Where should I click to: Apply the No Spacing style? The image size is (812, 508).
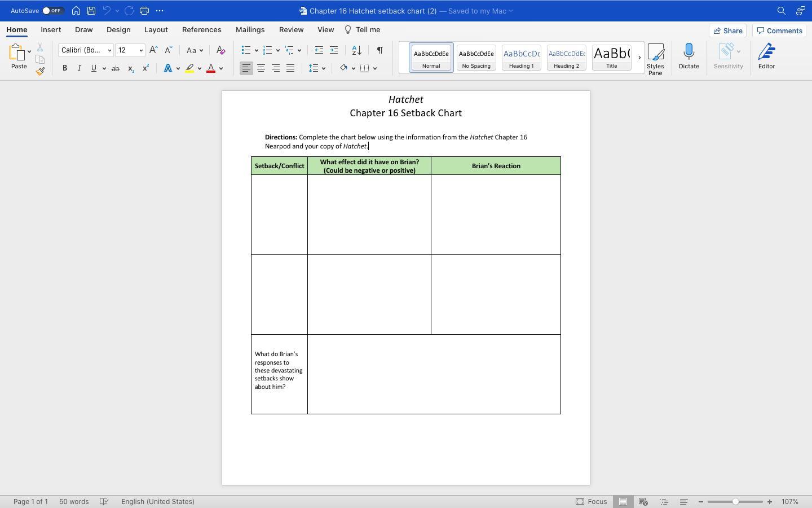(x=476, y=58)
